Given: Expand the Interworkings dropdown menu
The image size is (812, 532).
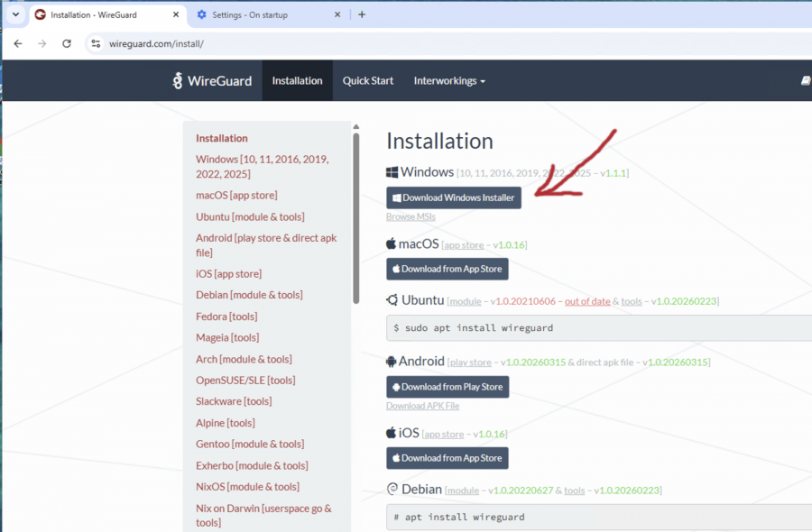Looking at the screenshot, I should (449, 81).
